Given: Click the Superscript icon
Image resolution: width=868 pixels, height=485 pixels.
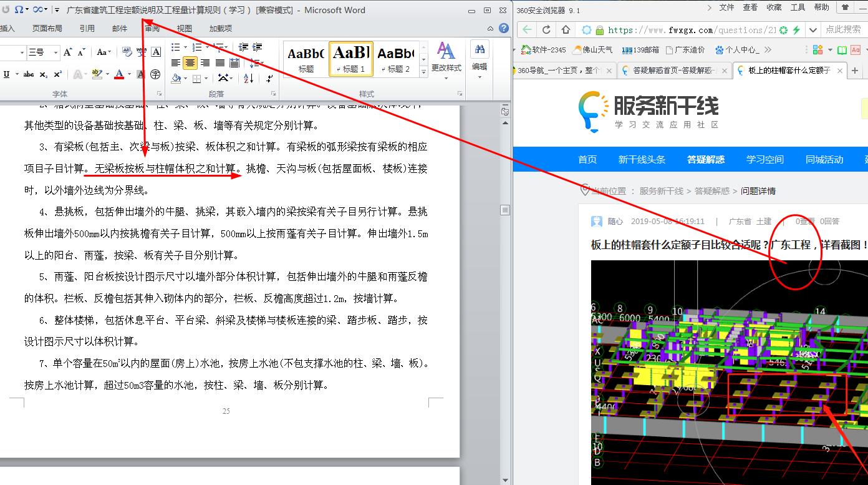Looking at the screenshot, I should tap(57, 74).
